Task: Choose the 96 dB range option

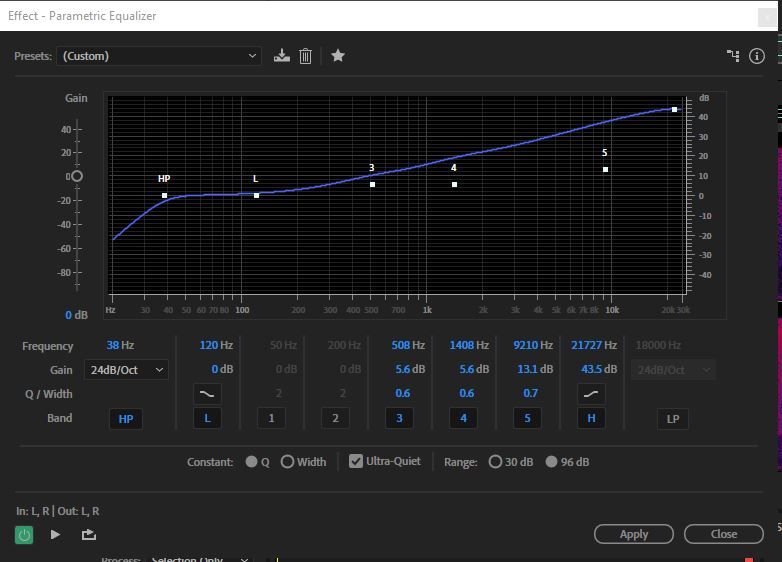Action: [x=551, y=462]
